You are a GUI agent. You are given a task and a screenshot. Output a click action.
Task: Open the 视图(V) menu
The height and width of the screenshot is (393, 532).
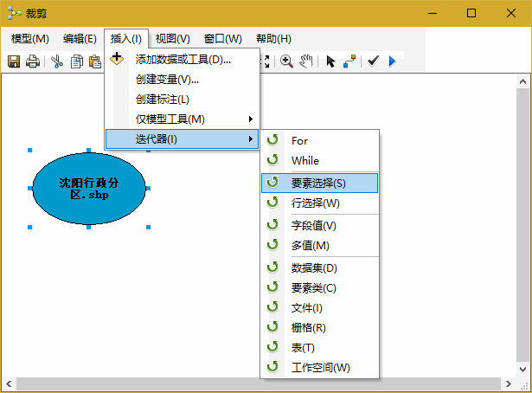(172, 39)
